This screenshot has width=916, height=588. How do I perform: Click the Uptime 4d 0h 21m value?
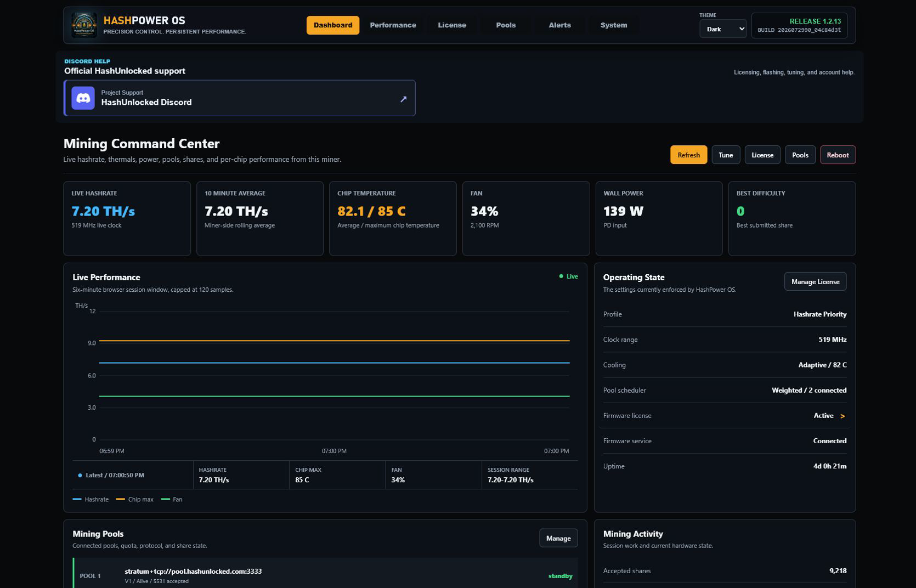click(829, 466)
